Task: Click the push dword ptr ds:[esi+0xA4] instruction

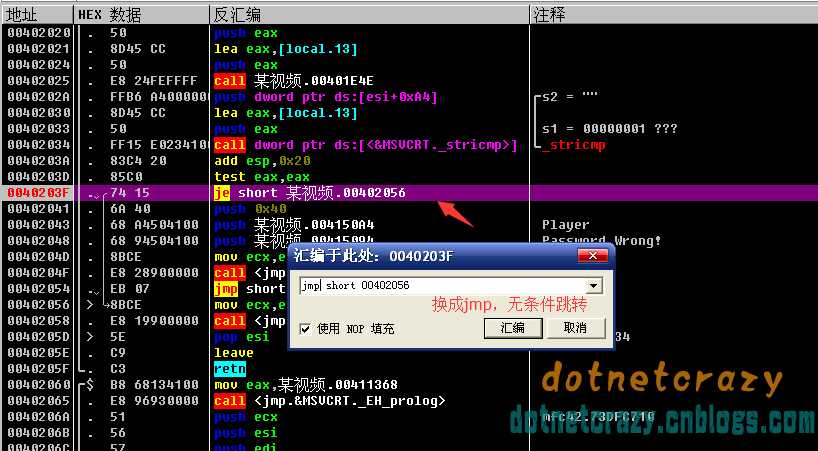Action: (326, 97)
